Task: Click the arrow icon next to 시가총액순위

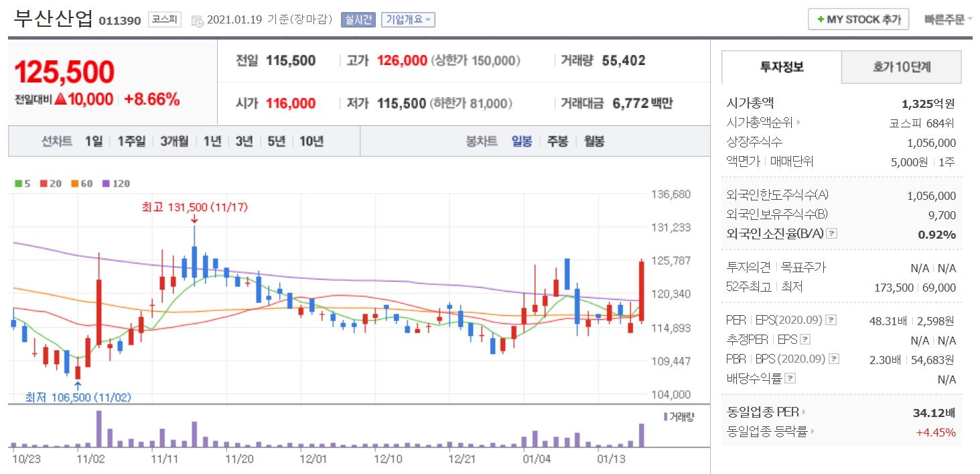Action: pos(798,123)
